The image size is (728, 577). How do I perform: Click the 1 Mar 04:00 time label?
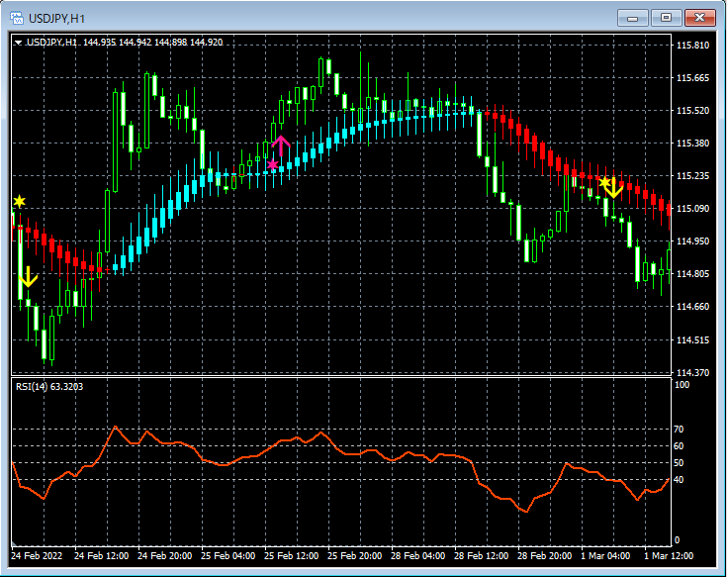coord(605,555)
